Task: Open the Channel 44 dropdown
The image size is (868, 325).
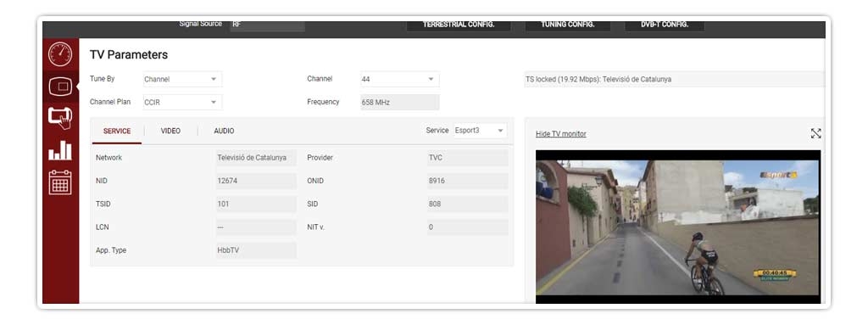Action: pos(400,79)
